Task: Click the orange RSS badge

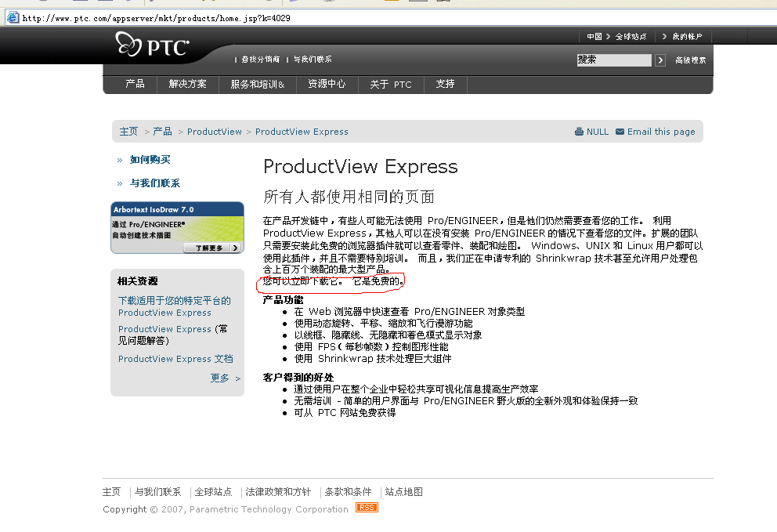Action: tap(367, 508)
